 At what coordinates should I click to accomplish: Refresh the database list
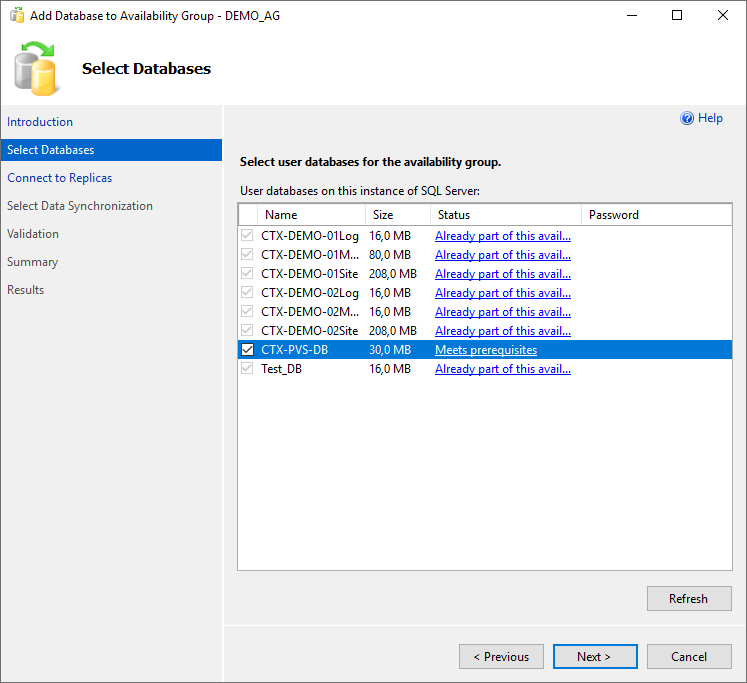(x=689, y=598)
